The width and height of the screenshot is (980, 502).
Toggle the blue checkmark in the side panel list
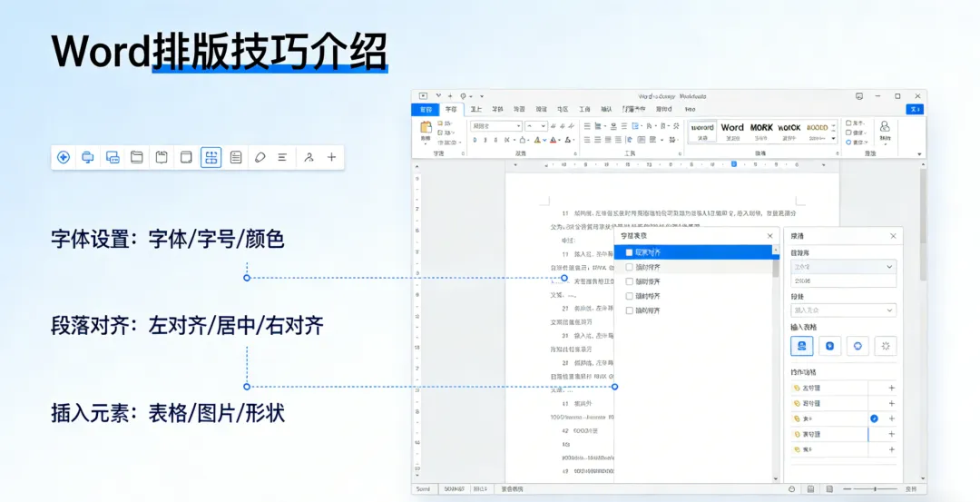point(874,418)
